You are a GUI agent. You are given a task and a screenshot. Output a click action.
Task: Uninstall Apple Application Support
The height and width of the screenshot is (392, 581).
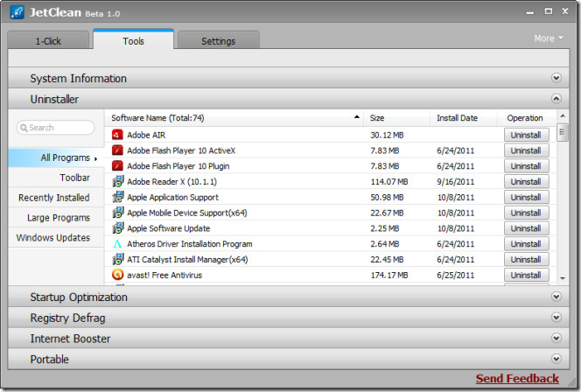pyautogui.click(x=526, y=197)
